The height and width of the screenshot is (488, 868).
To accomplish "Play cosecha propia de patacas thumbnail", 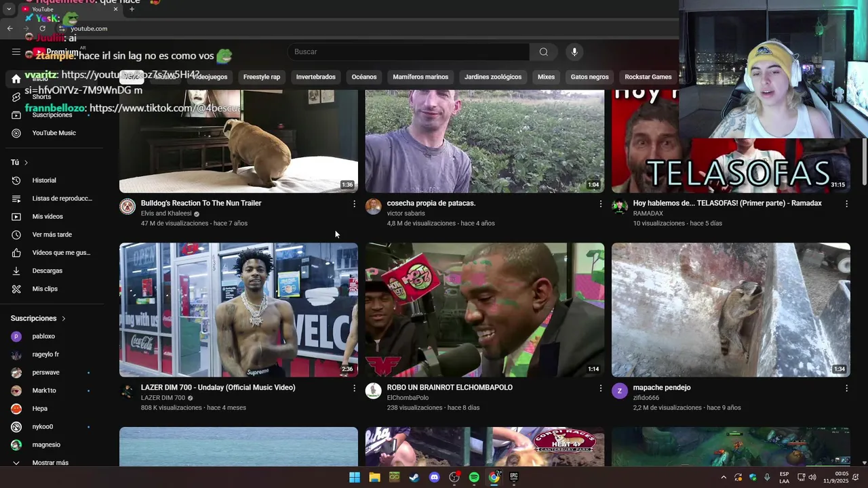I will pos(484,141).
